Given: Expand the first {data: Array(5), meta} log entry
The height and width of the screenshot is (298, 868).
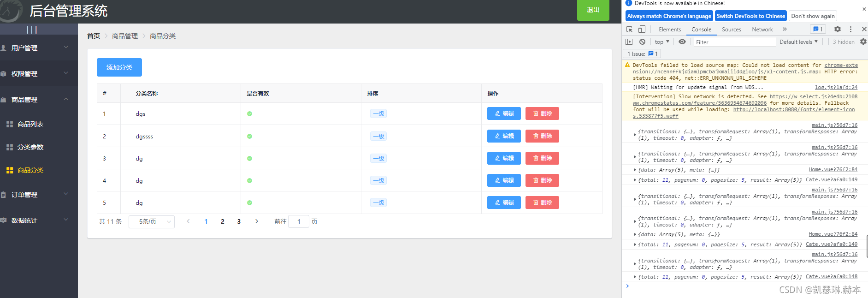Looking at the screenshot, I should coord(635,170).
